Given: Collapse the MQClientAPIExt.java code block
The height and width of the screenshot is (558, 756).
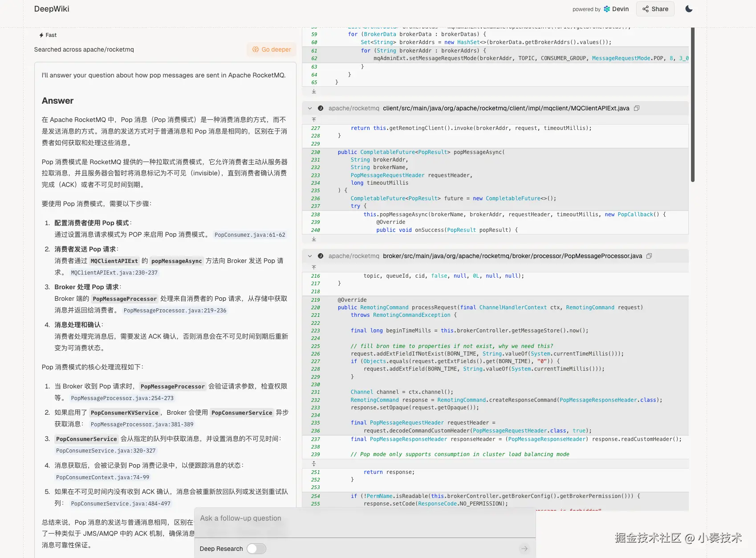Looking at the screenshot, I should pyautogui.click(x=310, y=108).
